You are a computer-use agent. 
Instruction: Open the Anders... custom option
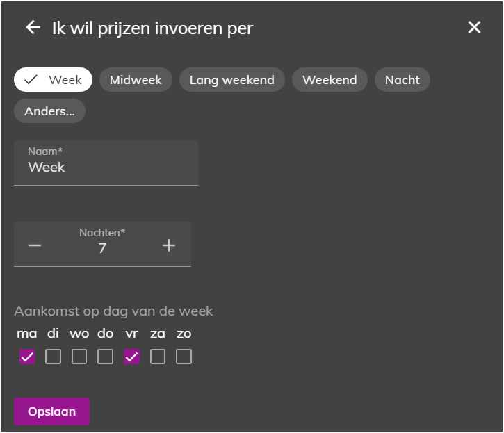[49, 111]
